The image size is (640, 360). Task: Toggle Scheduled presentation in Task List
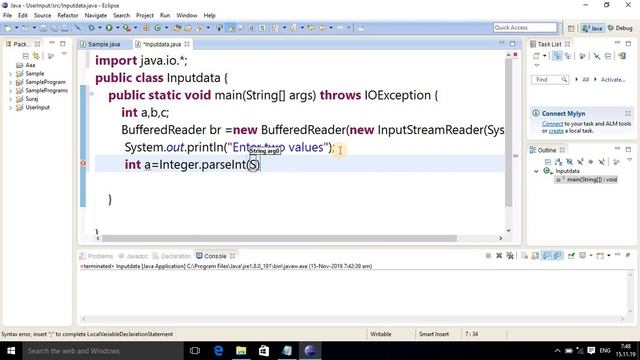(x=568, y=56)
